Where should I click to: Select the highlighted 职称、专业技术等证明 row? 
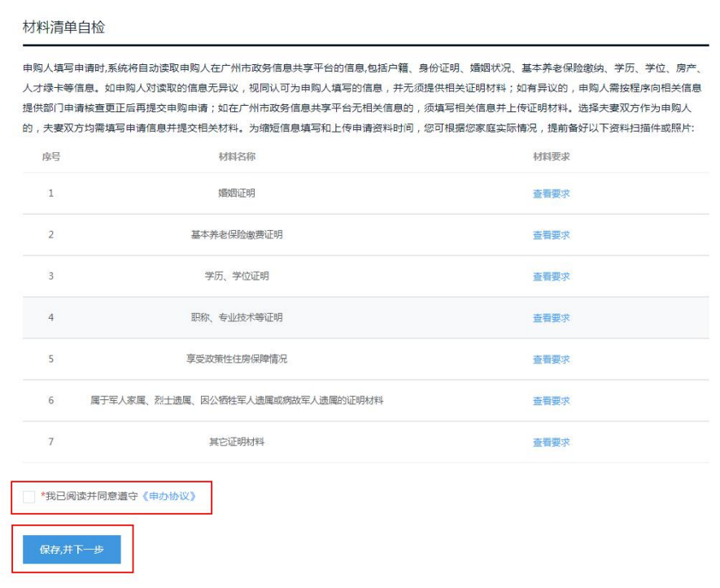[237, 318]
